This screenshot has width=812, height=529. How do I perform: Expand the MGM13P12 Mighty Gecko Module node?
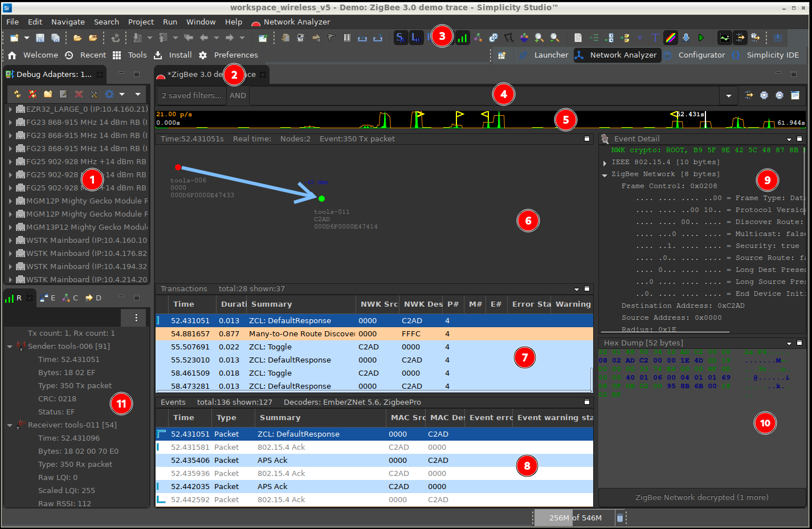point(10,227)
